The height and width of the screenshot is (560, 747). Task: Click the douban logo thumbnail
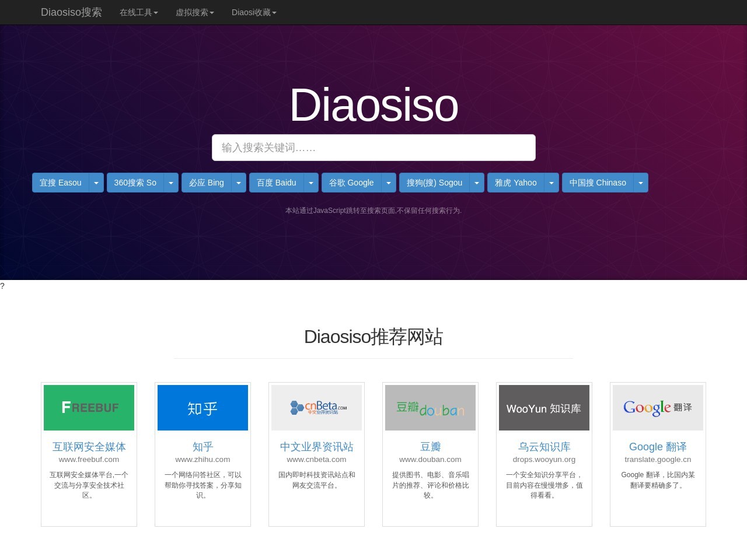click(430, 408)
